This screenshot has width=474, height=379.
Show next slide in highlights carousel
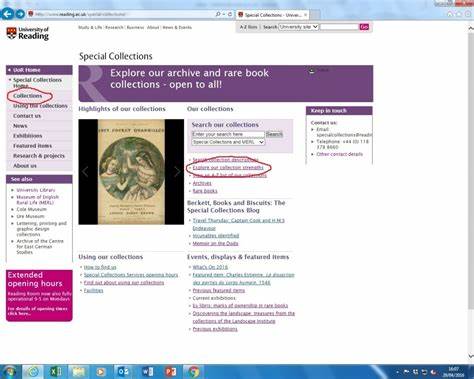[x=177, y=172]
